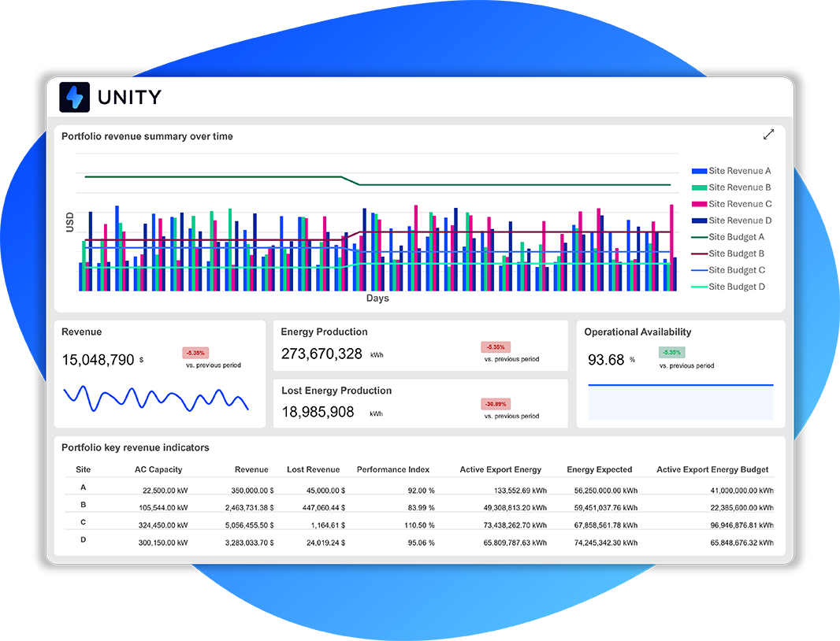Viewport: 840px width, 641px height.
Task: Click the -30.89% badge on Lost Energy Production
Action: [496, 404]
